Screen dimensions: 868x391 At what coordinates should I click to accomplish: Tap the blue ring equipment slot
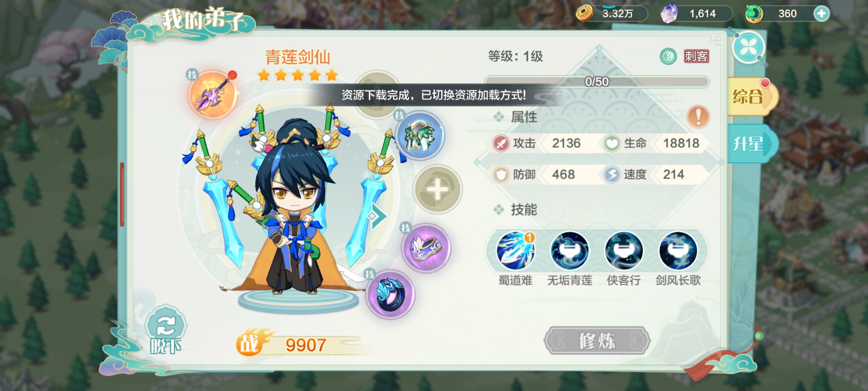tap(390, 295)
